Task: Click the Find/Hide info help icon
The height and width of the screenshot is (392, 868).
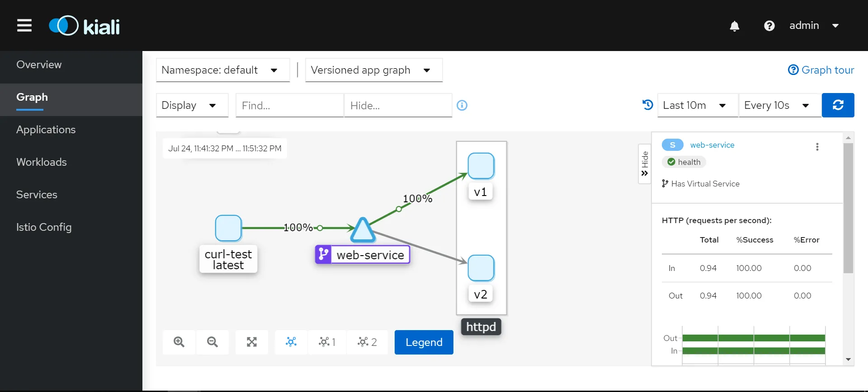Action: click(x=462, y=105)
